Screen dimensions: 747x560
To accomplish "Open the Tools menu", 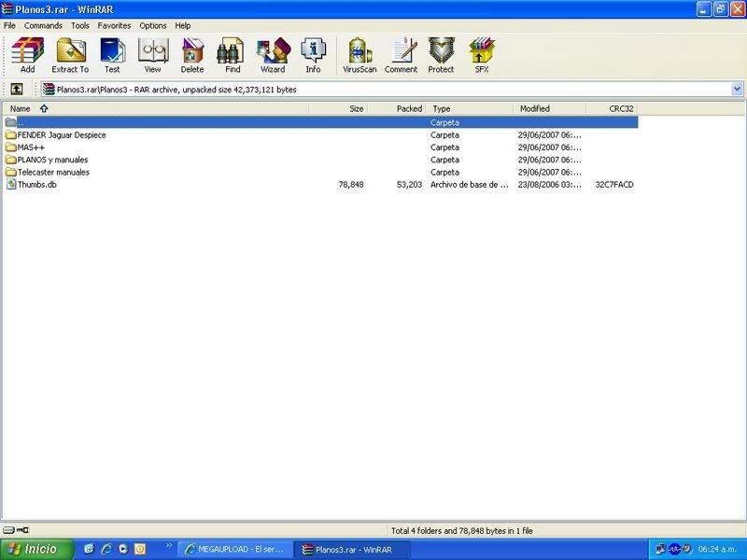I will pyautogui.click(x=80, y=26).
